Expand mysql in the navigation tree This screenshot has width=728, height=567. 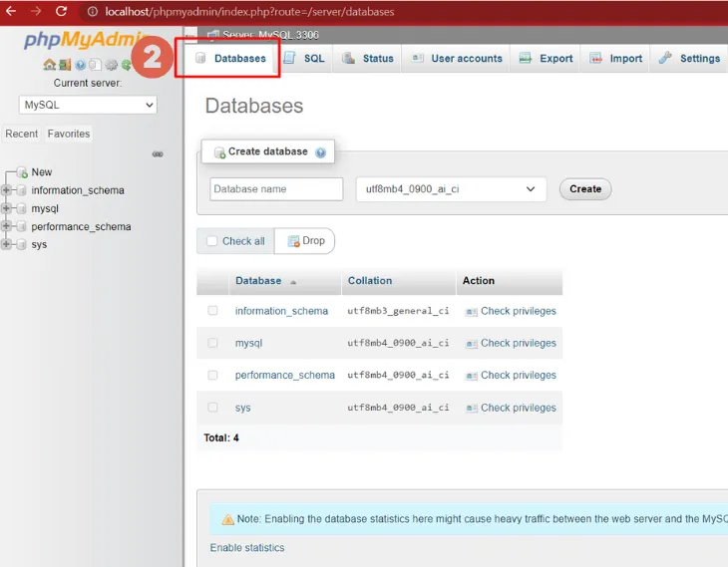pyautogui.click(x=6, y=208)
